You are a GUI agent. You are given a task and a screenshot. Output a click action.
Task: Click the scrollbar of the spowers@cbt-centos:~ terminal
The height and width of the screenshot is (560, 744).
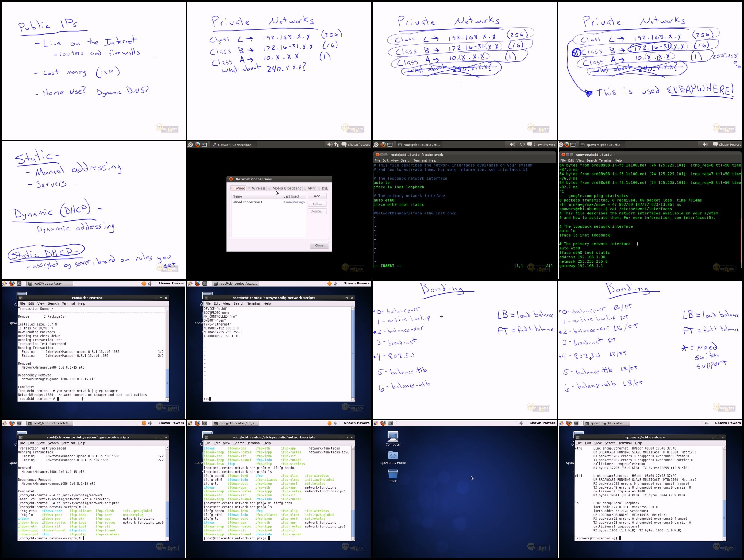coord(724,493)
